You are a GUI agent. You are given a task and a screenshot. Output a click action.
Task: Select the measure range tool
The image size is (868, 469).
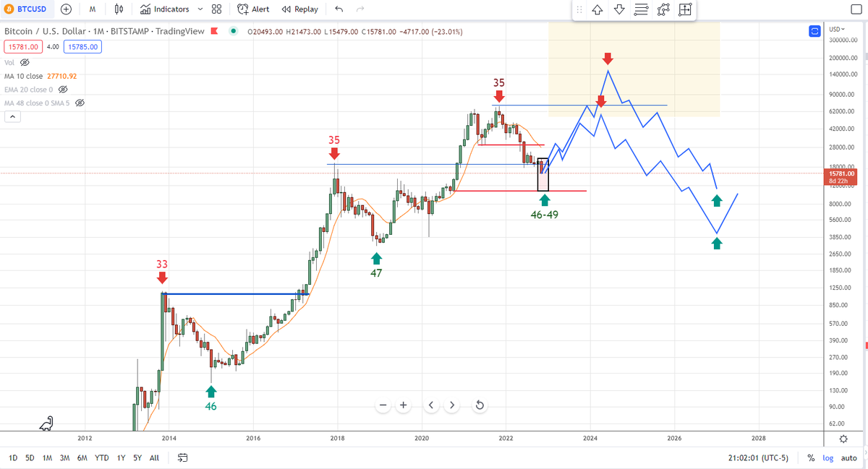685,9
